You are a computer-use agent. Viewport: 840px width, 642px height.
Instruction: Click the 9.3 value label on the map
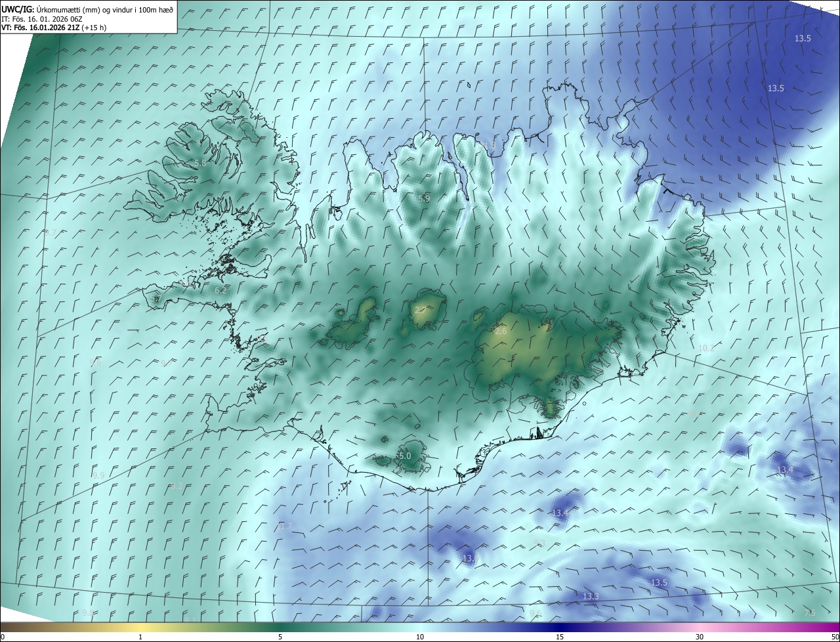[x=539, y=543]
